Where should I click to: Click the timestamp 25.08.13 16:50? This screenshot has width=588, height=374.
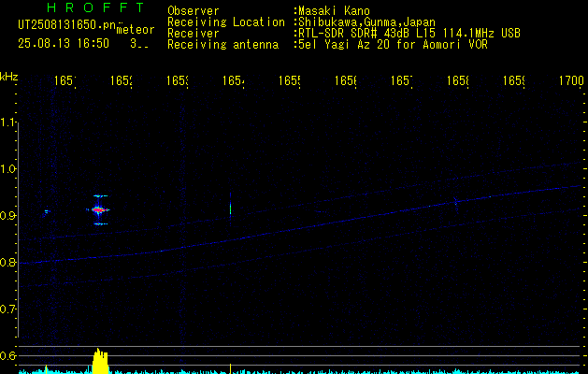click(64, 44)
